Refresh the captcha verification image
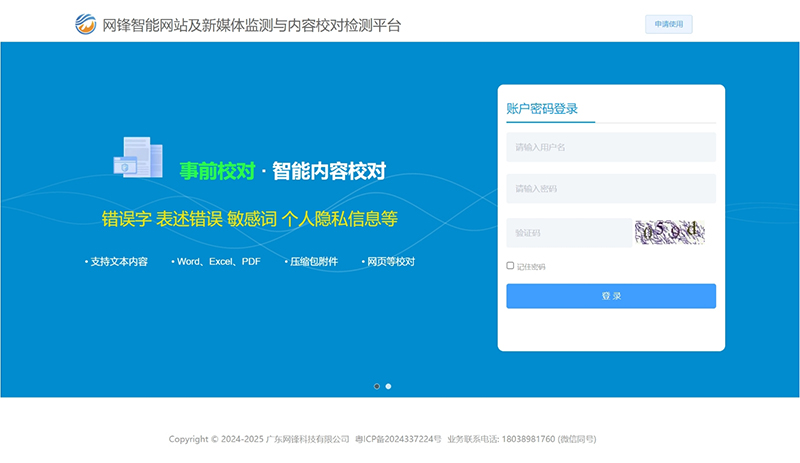This screenshot has width=800, height=463. click(669, 233)
